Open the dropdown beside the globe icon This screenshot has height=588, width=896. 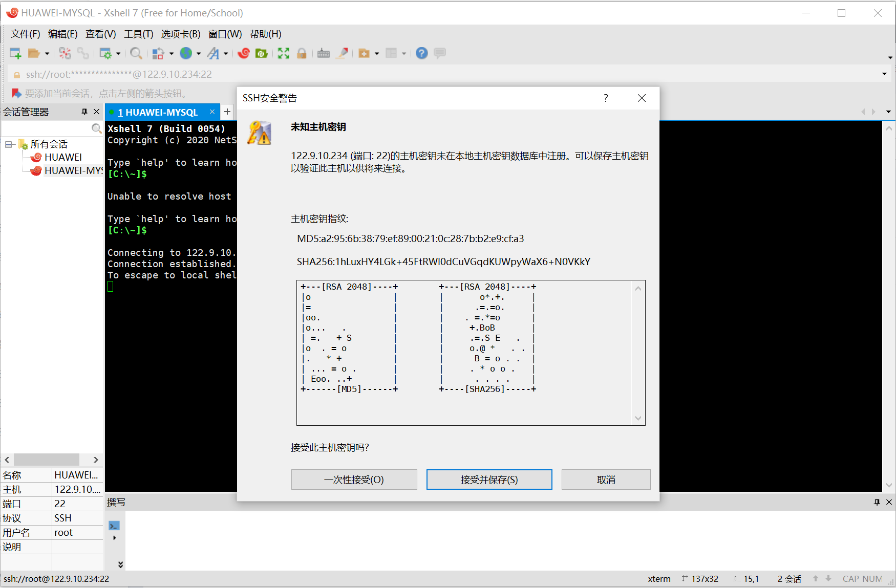pos(199,54)
